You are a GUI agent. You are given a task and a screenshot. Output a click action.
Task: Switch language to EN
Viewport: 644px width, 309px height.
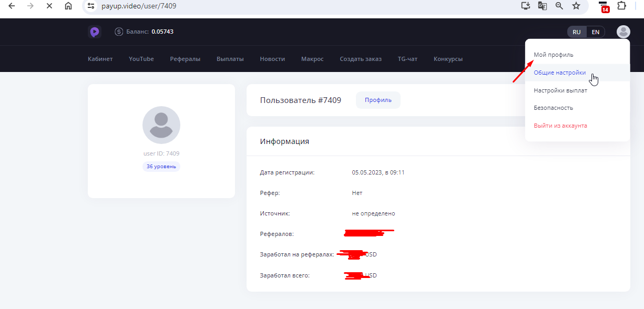[x=596, y=32]
